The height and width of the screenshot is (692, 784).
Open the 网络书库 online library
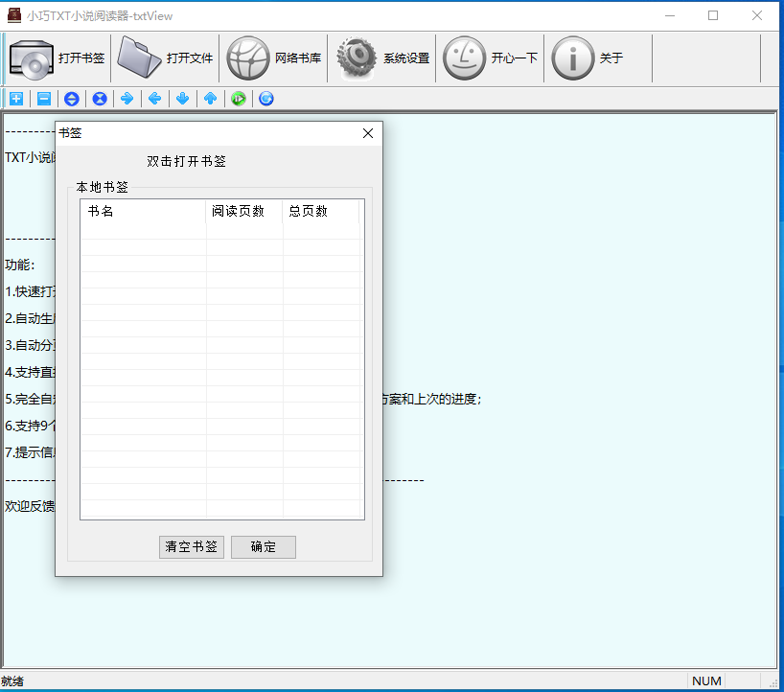(x=248, y=58)
